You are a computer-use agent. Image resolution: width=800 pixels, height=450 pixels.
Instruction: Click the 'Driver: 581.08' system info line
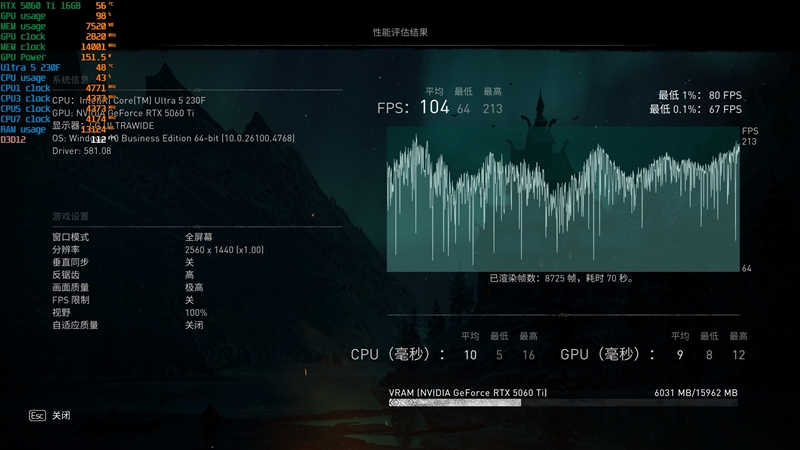point(82,151)
